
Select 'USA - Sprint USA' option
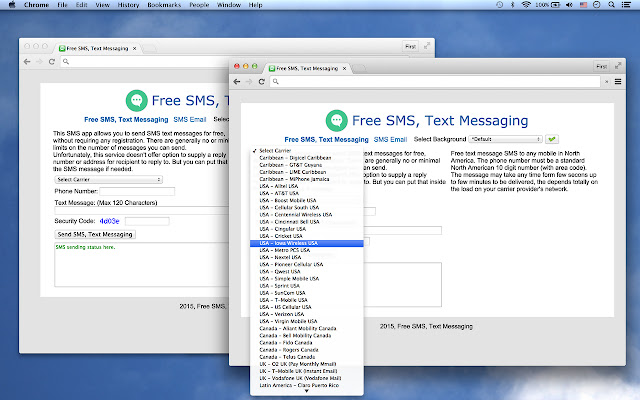(x=307, y=286)
